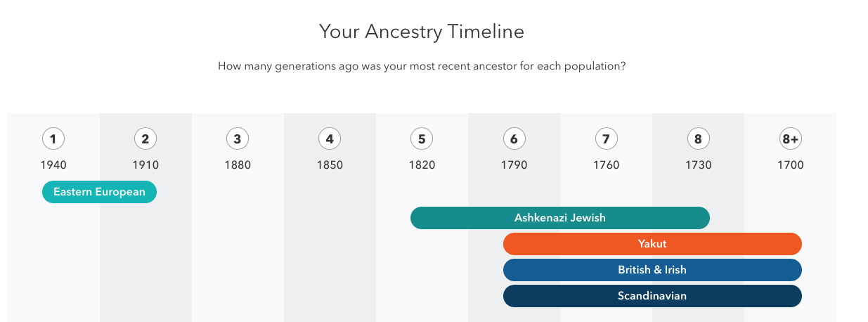
Task: Select the Scandinavian ancestry bar
Action: tap(652, 296)
